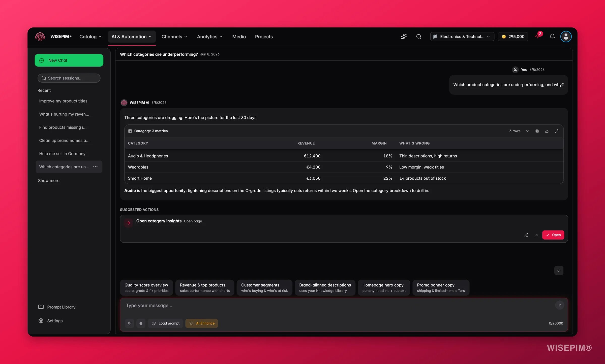
Task: Click the red Open button
Action: coord(553,235)
